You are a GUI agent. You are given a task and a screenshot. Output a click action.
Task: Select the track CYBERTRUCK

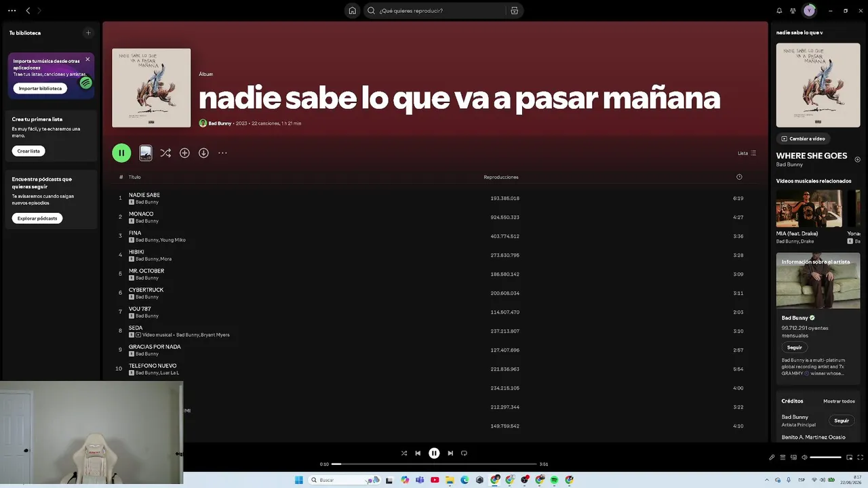(x=146, y=290)
